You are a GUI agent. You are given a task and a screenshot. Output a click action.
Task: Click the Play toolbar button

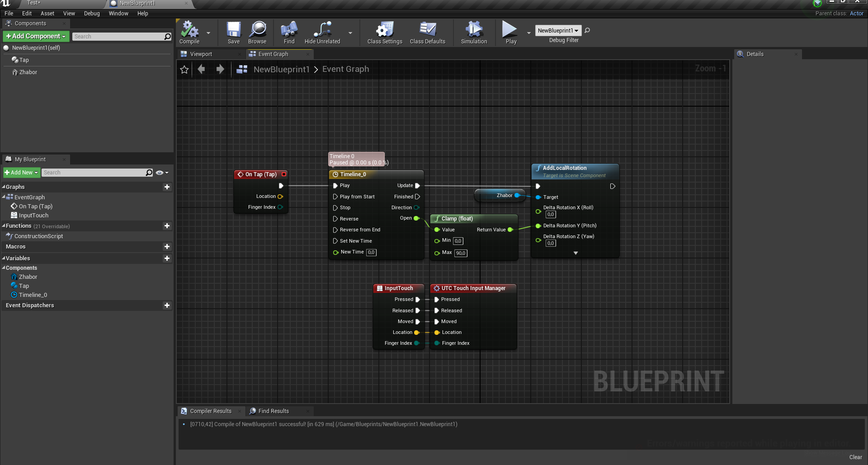tap(511, 33)
